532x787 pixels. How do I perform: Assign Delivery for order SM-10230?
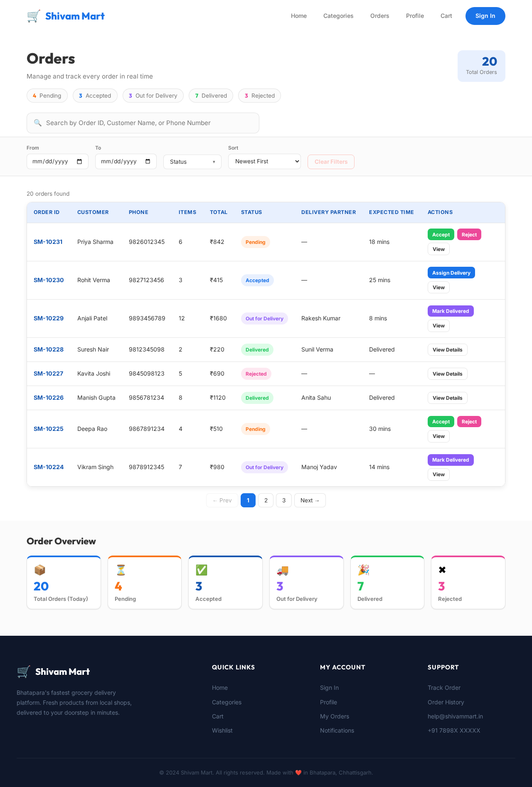click(x=451, y=273)
